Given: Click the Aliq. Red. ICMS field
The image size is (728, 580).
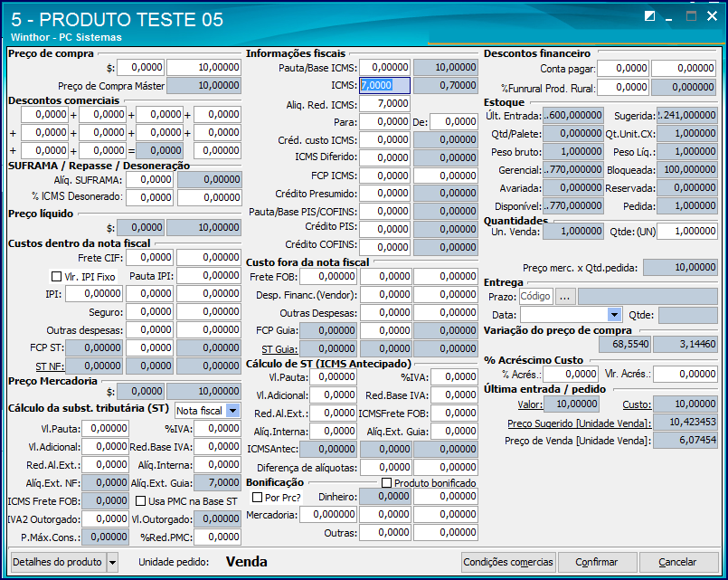Looking at the screenshot, I should (385, 103).
